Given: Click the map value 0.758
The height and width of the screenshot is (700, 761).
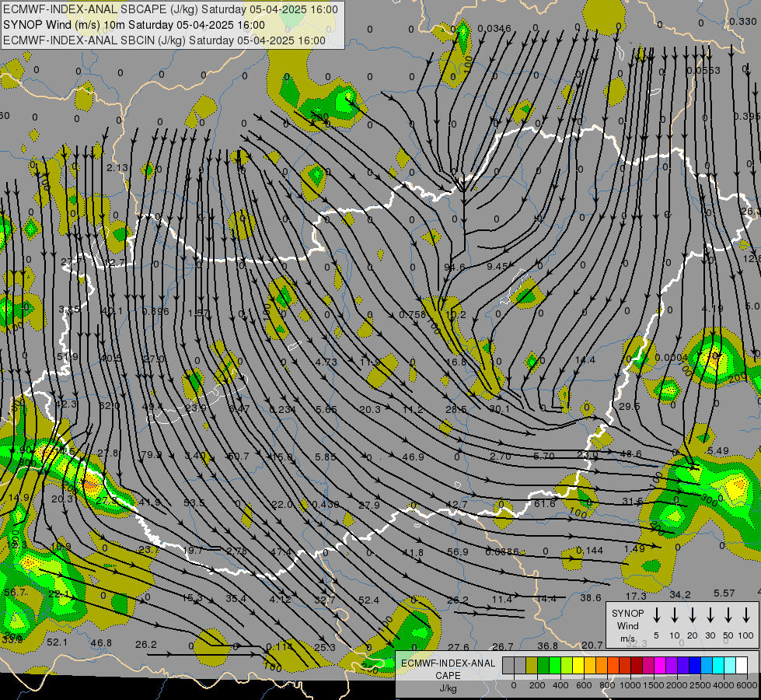Looking at the screenshot, I should tap(412, 315).
